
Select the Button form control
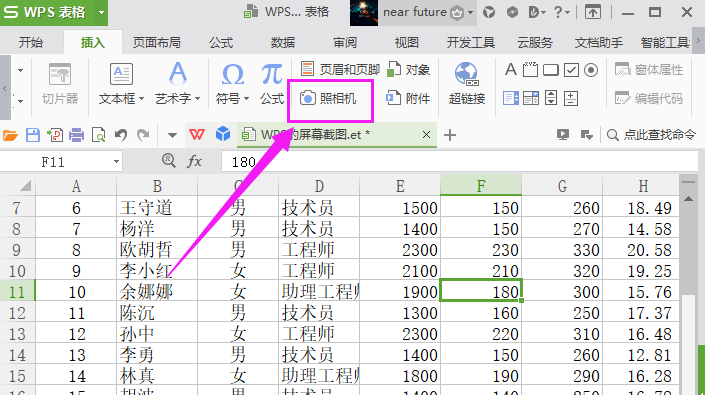(x=551, y=70)
